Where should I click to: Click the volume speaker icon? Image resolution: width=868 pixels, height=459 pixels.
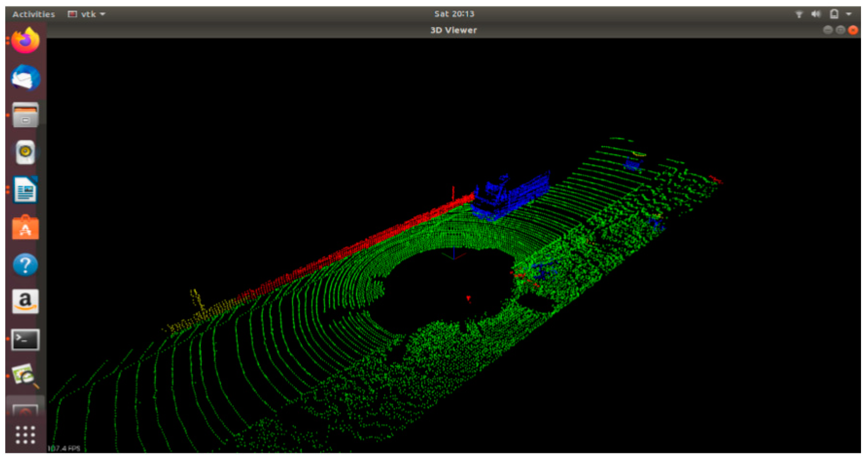tap(815, 14)
